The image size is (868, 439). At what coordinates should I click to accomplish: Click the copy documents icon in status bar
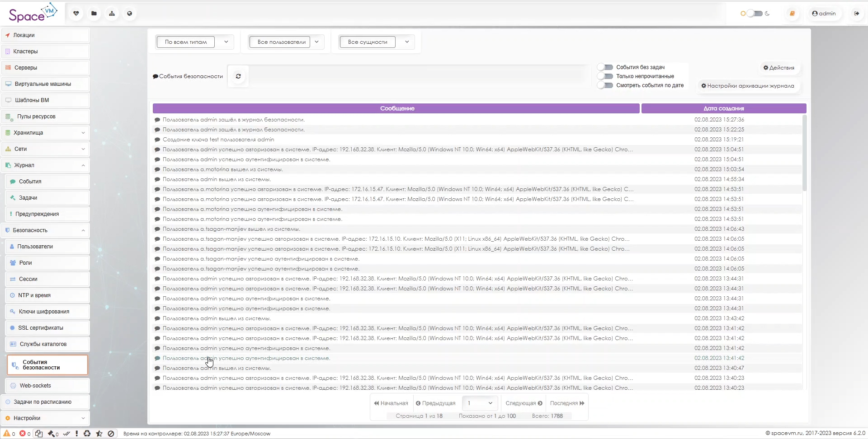39,434
